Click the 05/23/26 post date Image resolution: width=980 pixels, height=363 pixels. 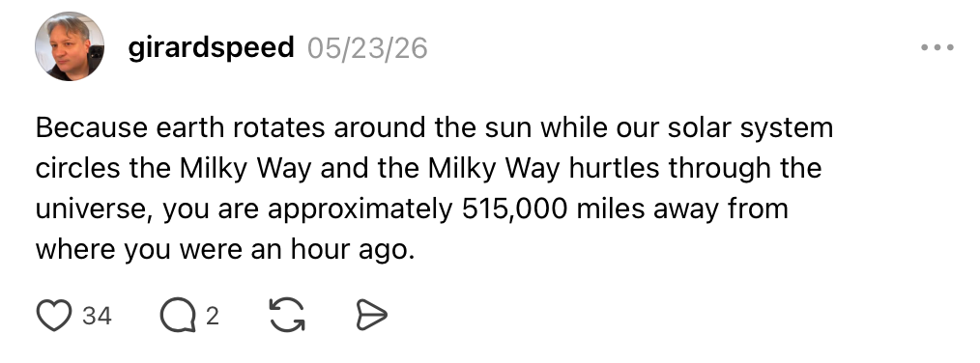tap(367, 48)
